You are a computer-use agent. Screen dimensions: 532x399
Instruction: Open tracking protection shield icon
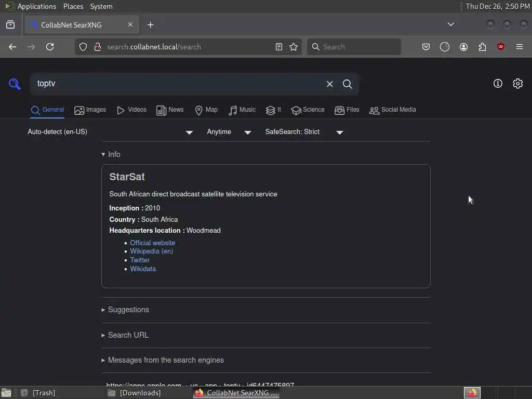pos(83,47)
